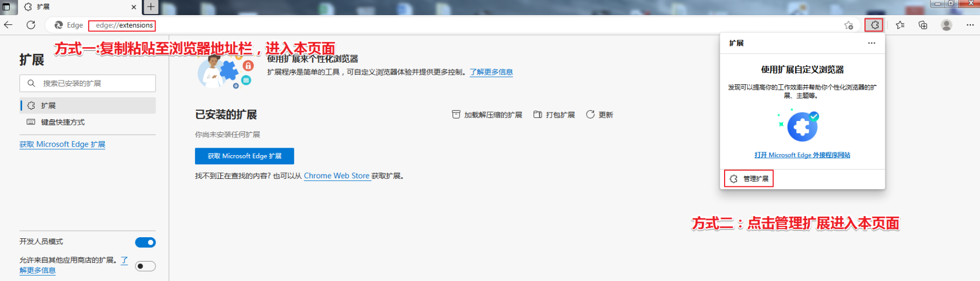Click the Extensions puzzle toolbar icon

[874, 25]
